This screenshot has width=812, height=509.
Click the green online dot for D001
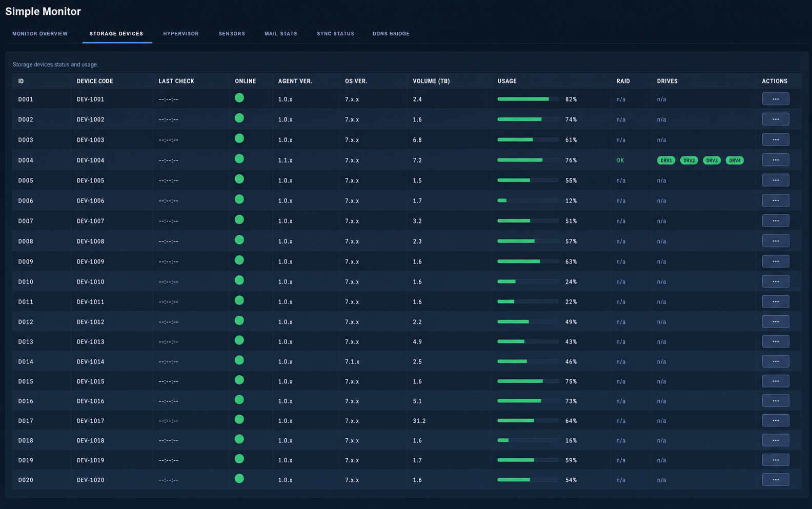[239, 98]
